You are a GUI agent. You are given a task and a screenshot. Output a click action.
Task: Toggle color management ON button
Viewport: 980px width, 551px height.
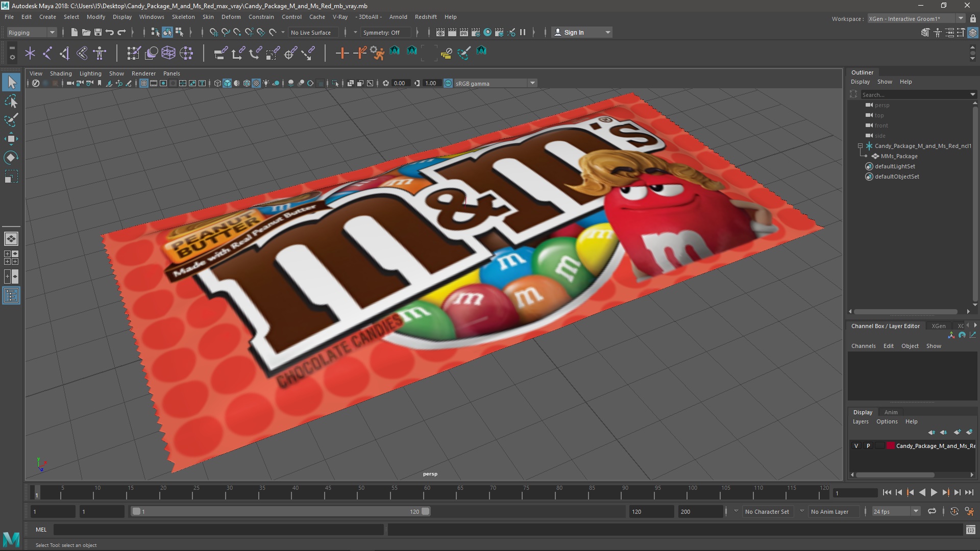[448, 83]
